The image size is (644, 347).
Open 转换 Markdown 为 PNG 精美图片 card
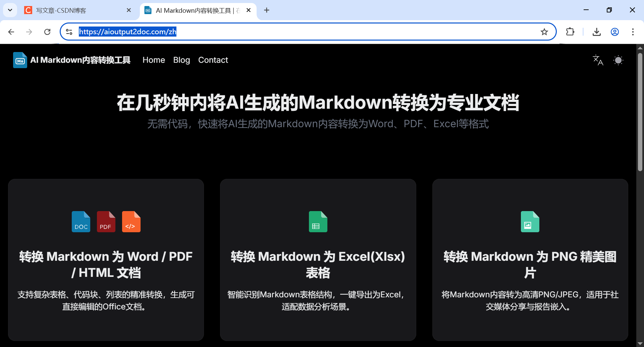[530, 260]
